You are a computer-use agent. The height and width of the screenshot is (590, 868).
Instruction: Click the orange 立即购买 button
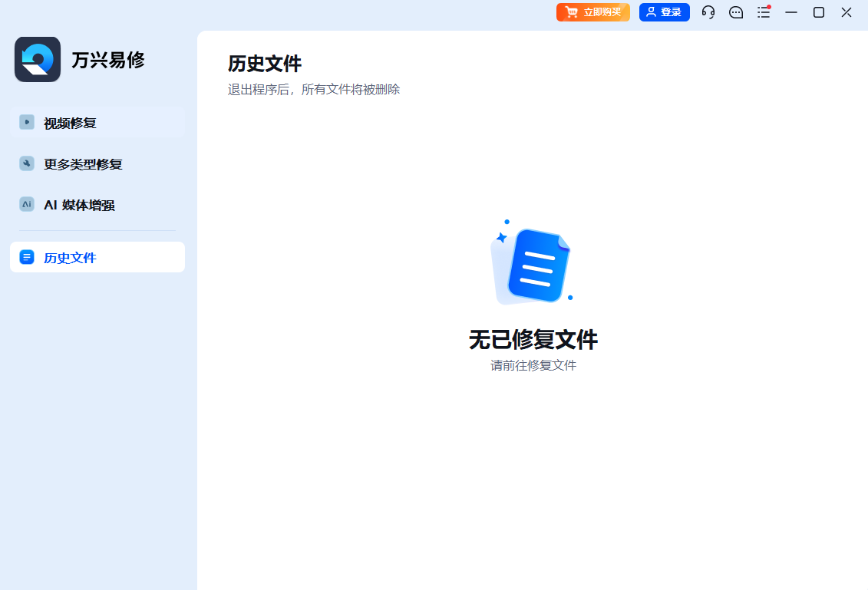(593, 12)
